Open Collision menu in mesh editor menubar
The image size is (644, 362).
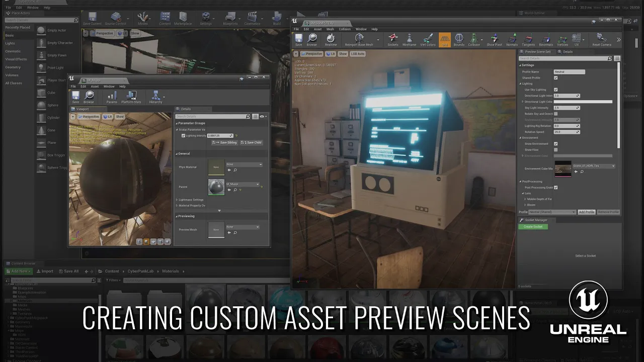[345, 29]
